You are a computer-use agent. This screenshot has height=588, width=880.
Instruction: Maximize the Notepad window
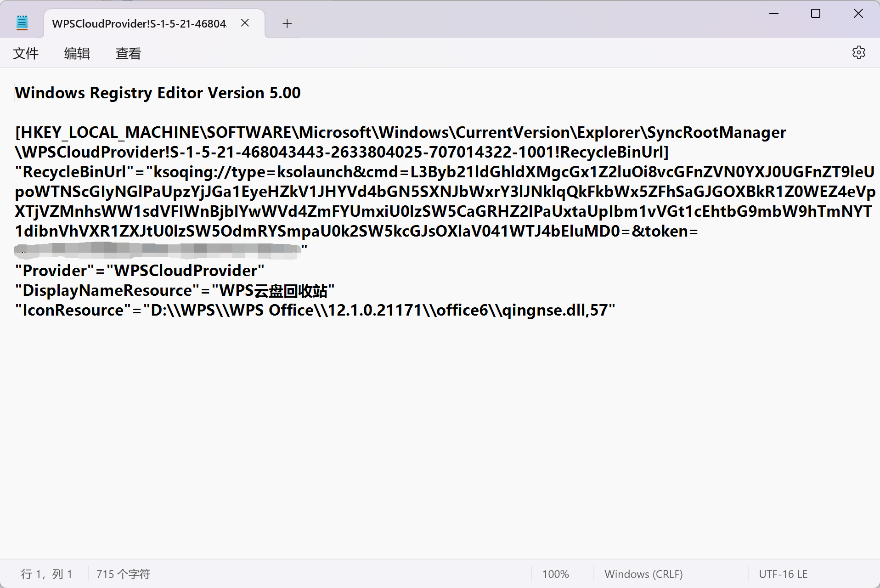tap(816, 14)
